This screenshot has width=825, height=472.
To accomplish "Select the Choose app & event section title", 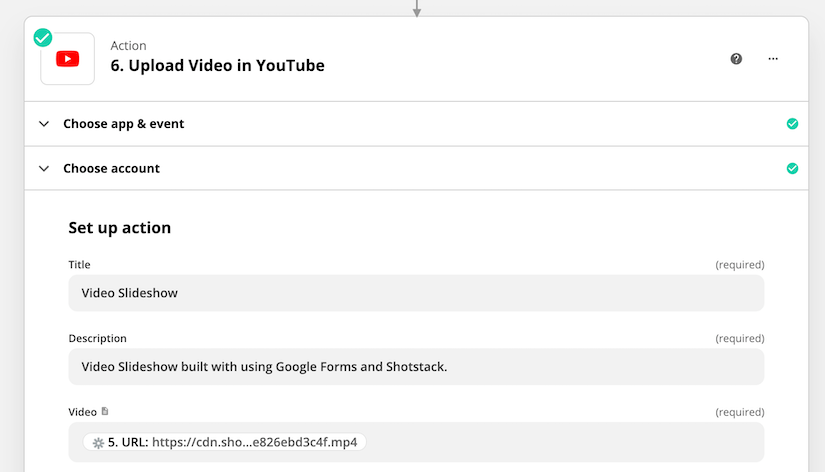I will coord(124,124).
